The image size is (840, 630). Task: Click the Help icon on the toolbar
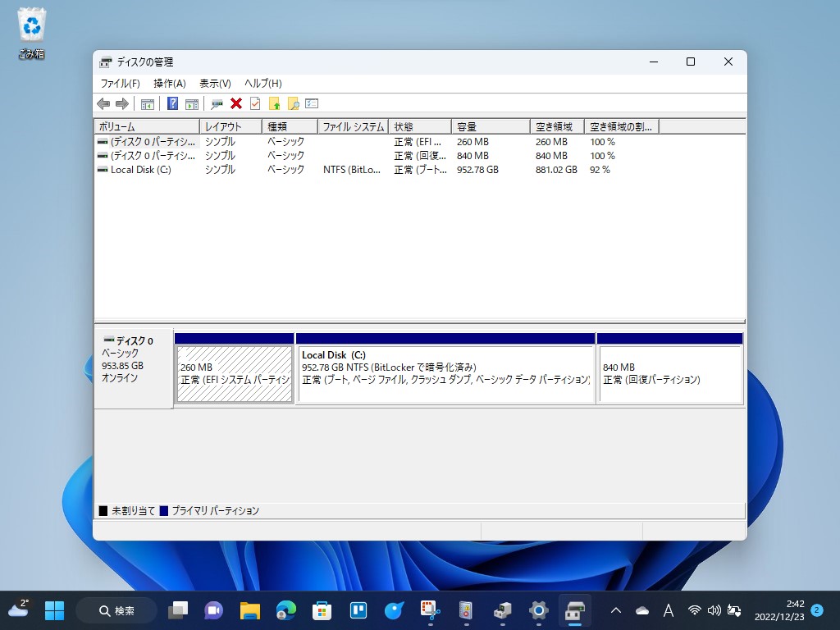(171, 103)
